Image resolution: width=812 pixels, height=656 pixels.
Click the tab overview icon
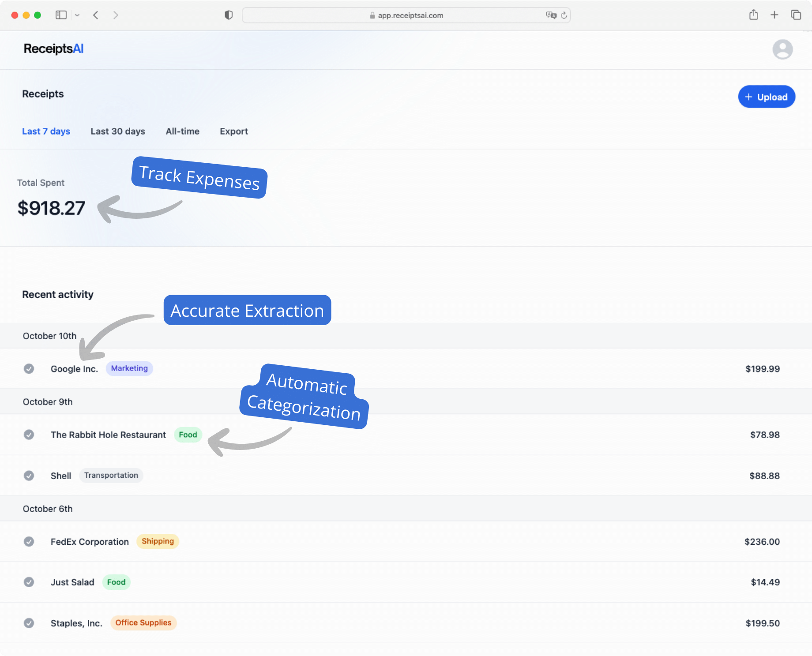[796, 15]
